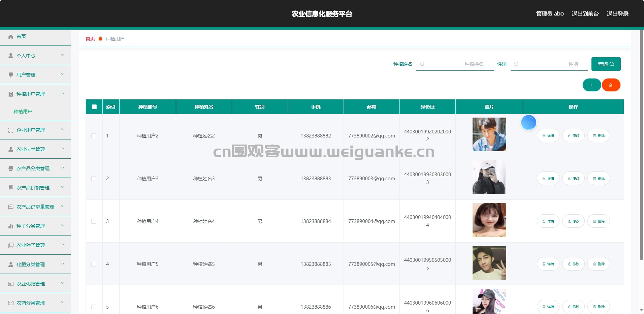This screenshot has width=644, height=314.
Task: Open the 化肥分类管理 menu label
Action: coord(31,264)
